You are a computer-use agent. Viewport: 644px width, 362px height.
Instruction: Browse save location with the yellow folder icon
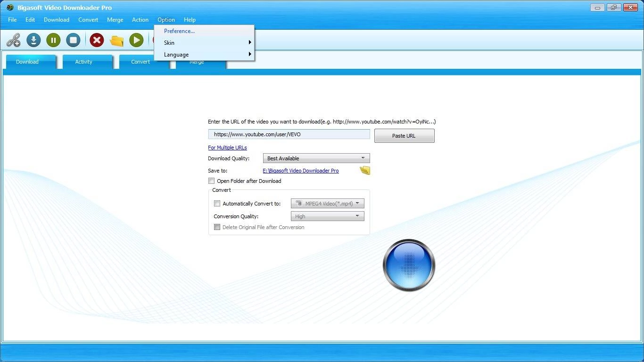coord(365,171)
